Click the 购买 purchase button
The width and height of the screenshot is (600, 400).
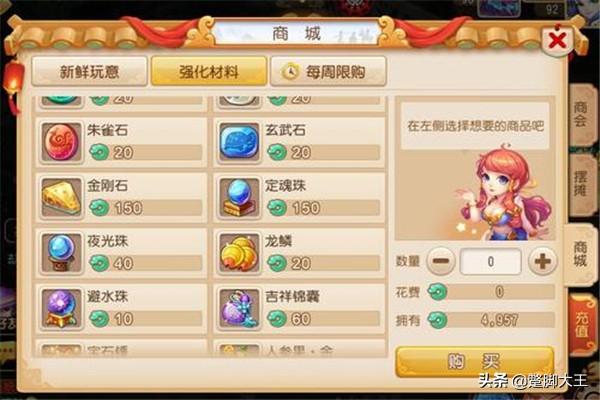pos(475,361)
